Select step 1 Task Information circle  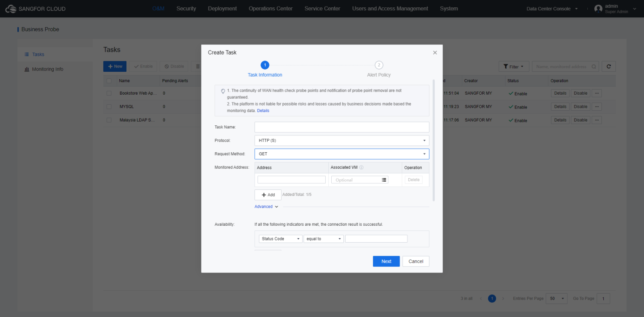tap(265, 65)
